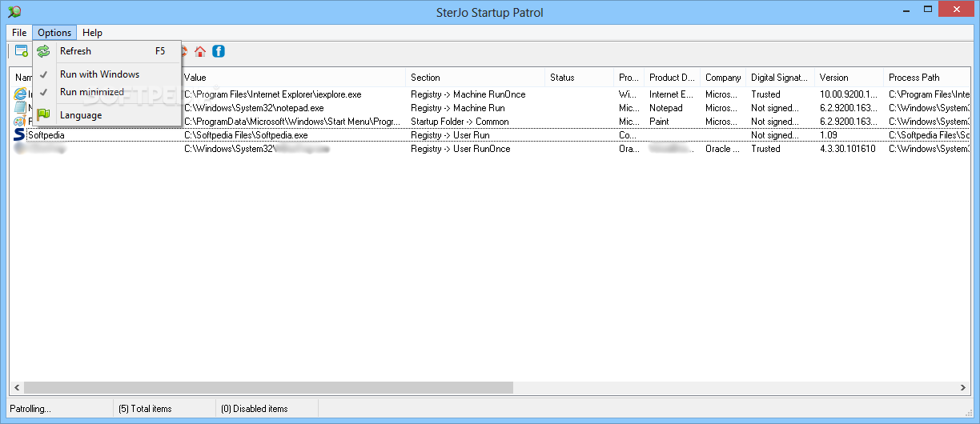
Task: Click Trusted signature in the Internet Explorer row
Action: pos(765,94)
